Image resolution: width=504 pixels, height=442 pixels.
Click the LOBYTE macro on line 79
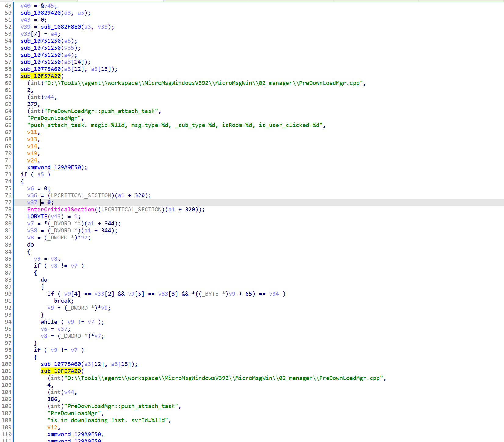pyautogui.click(x=37, y=217)
